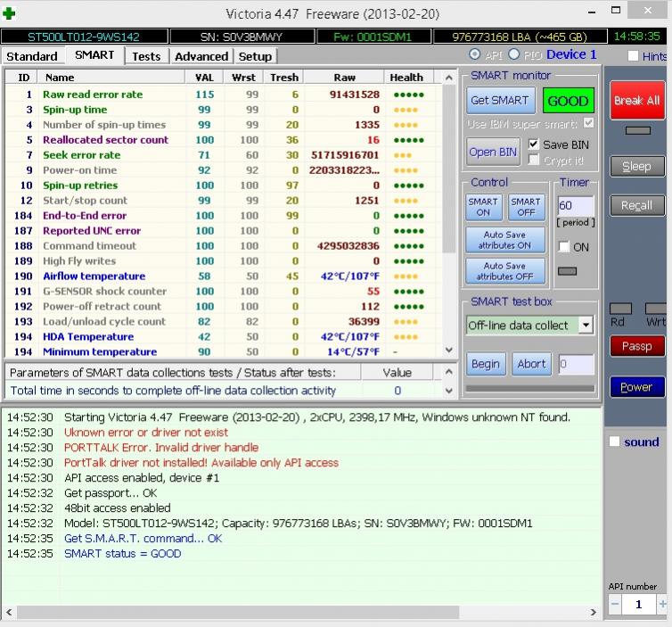The image size is (672, 627).
Task: Turn SMART ON in Control group
Action: pos(483,207)
